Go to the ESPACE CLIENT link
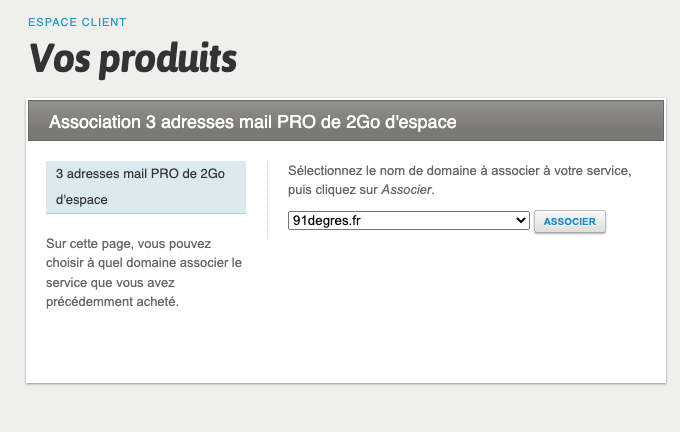Viewport: 680px width, 432px height. pyautogui.click(x=77, y=22)
